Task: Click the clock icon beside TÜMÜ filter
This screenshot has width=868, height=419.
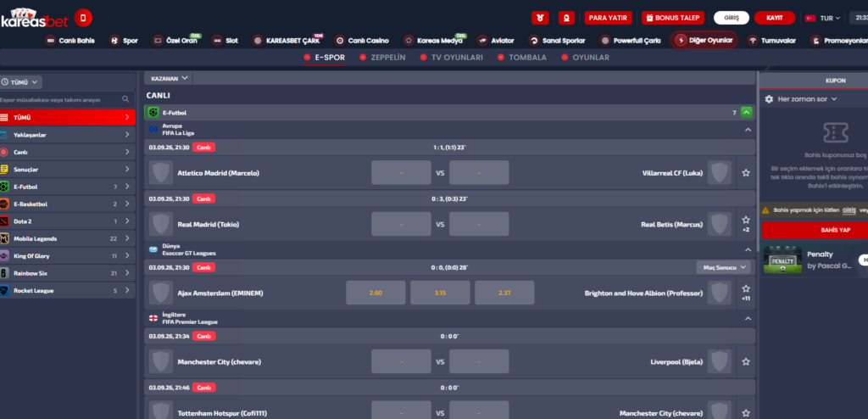Action: (5, 82)
